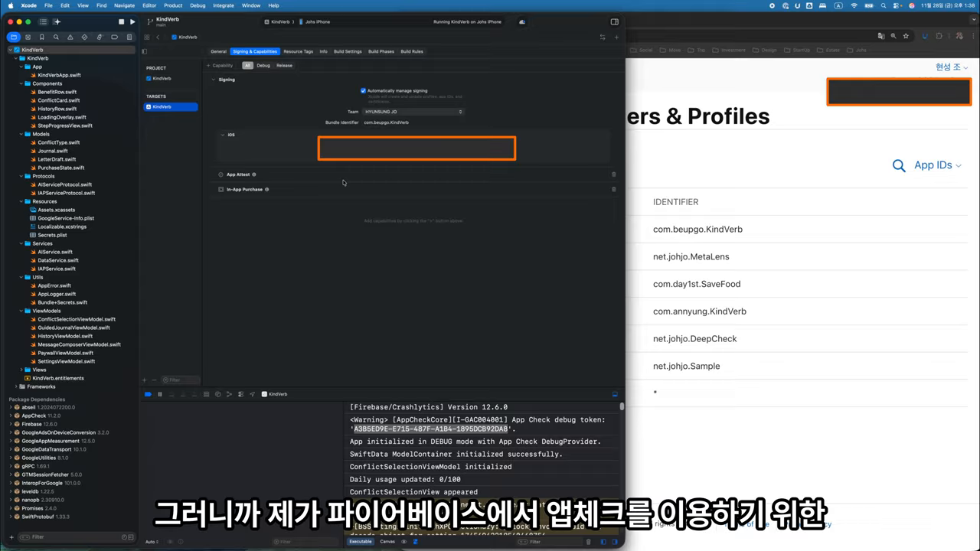This screenshot has height=551, width=980.
Task: Select the KindVerb target
Action: [x=171, y=107]
